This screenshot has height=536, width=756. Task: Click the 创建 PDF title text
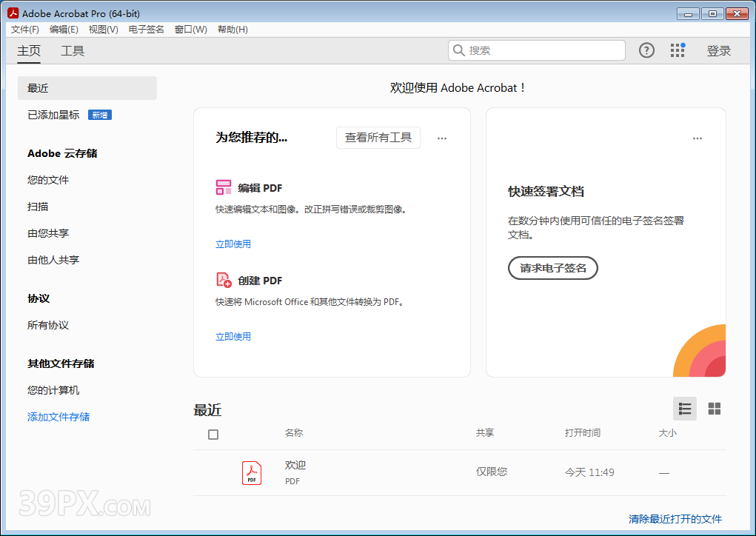(260, 281)
